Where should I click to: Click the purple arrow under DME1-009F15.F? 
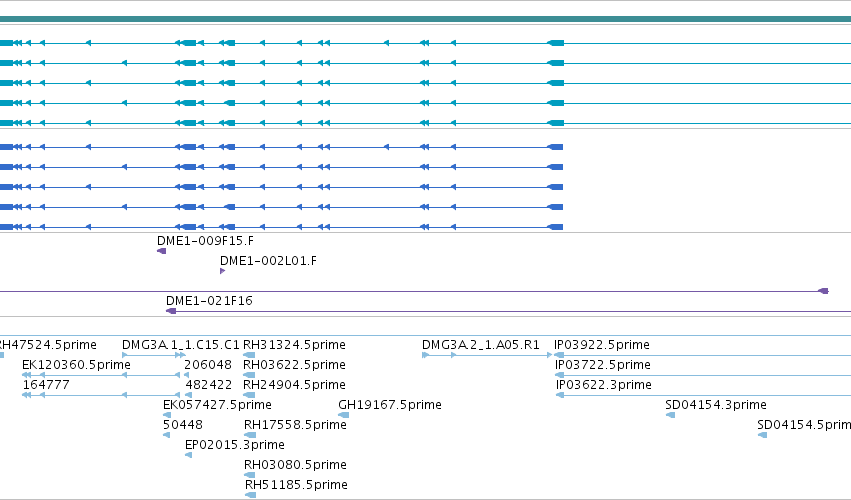coord(161,251)
